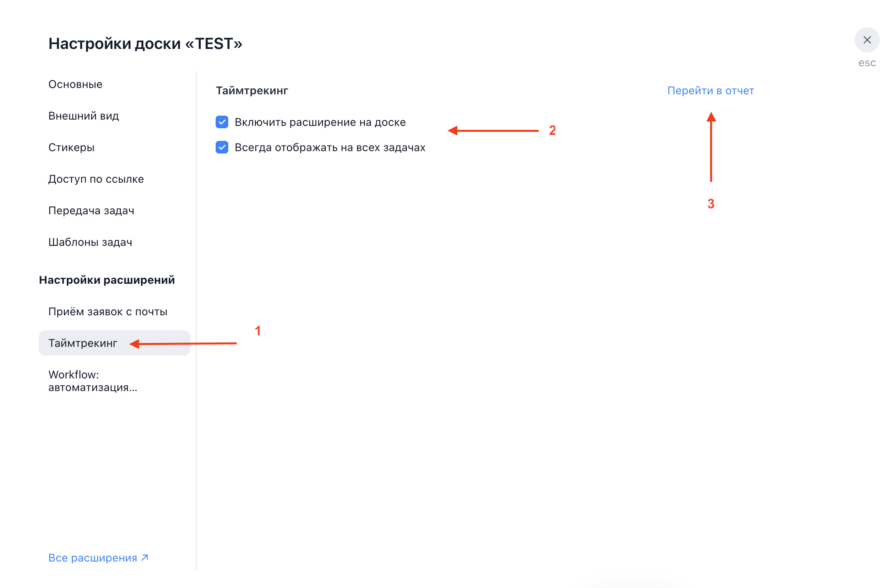Open the Основные settings section
Screen dimensions: 891x588
75,84
